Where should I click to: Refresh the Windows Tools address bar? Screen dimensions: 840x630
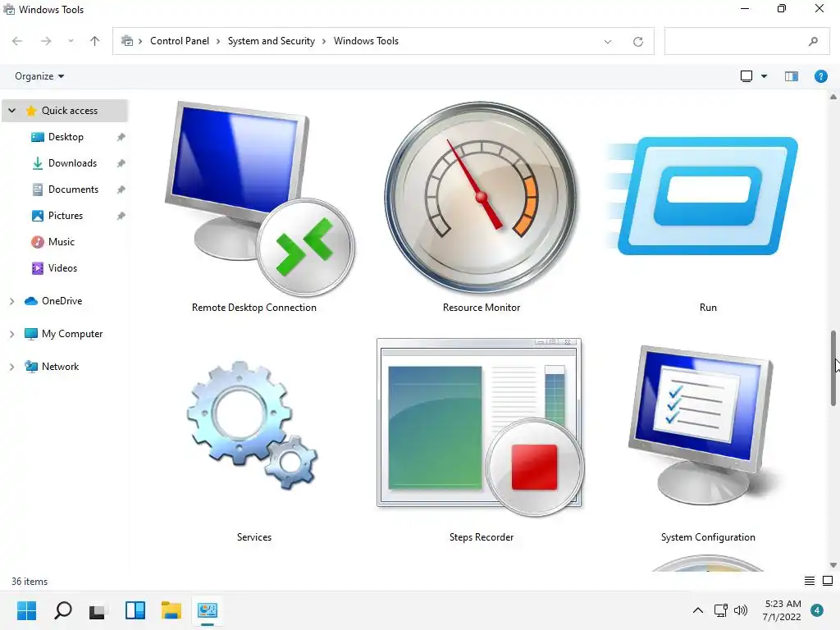pos(637,42)
